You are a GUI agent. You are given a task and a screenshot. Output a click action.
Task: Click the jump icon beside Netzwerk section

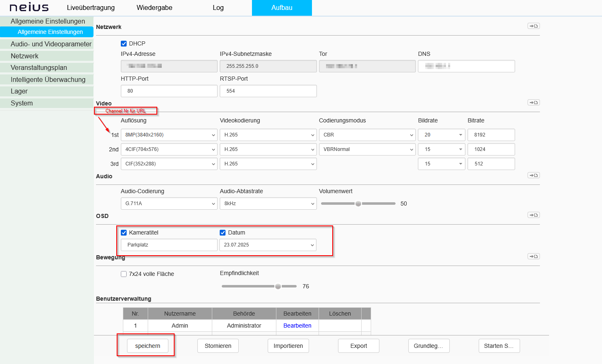point(533,26)
